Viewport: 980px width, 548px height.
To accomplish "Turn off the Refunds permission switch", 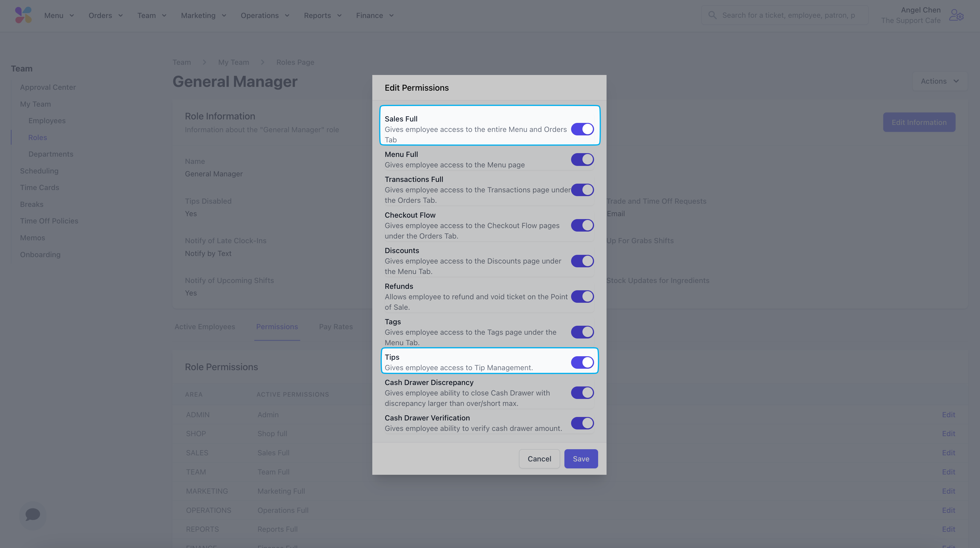I will [x=582, y=297].
